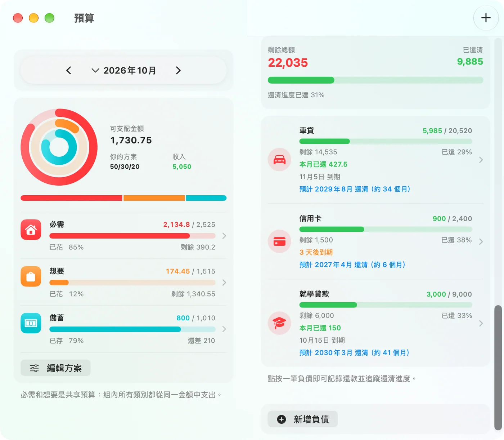Click the 就學貸款 graduation cap icon

pos(279,323)
